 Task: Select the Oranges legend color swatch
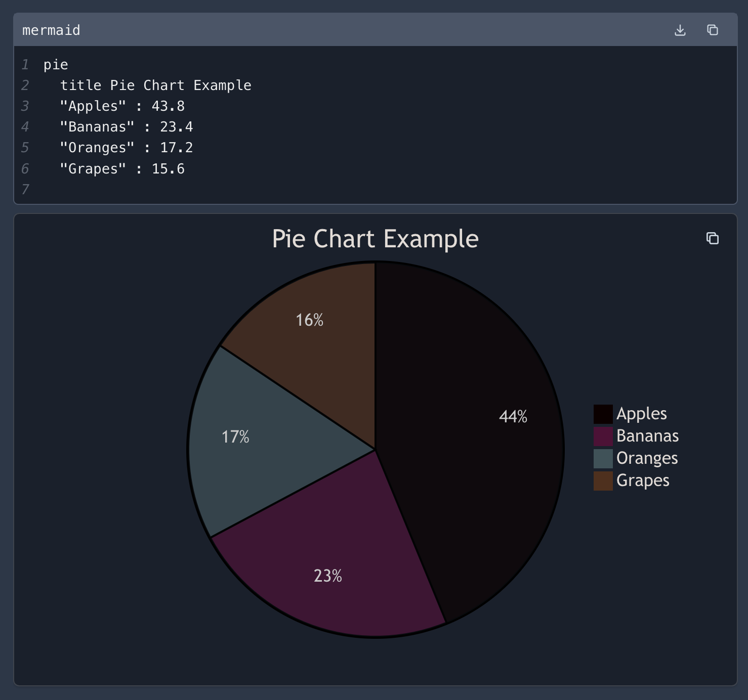pyautogui.click(x=603, y=459)
